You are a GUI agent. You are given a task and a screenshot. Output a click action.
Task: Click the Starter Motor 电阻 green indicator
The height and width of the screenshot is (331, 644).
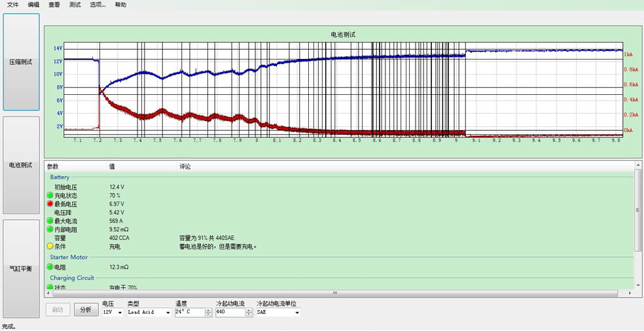(50, 267)
